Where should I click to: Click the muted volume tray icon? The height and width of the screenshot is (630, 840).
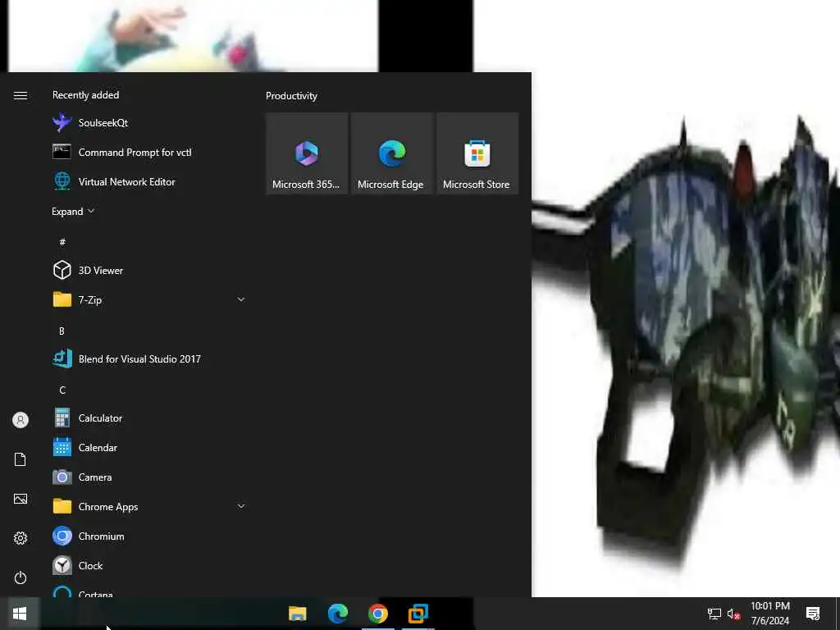coord(734,614)
